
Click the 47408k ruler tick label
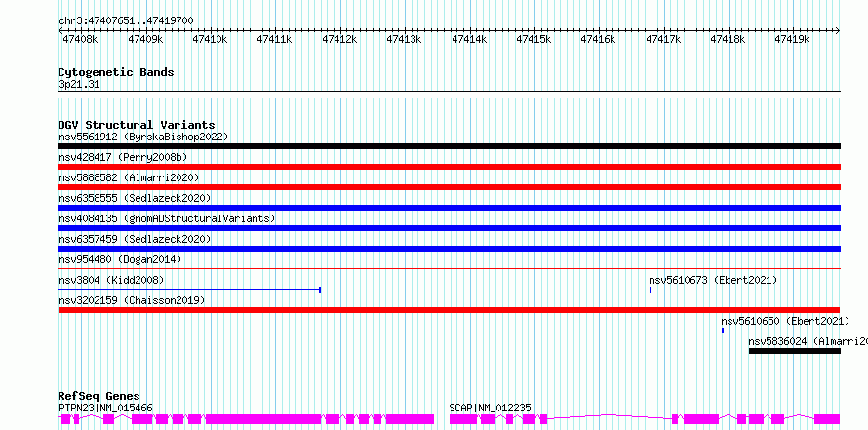click(81, 39)
